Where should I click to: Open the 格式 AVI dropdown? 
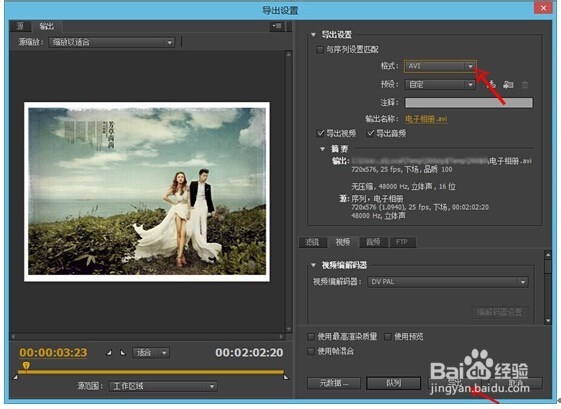[x=440, y=66]
